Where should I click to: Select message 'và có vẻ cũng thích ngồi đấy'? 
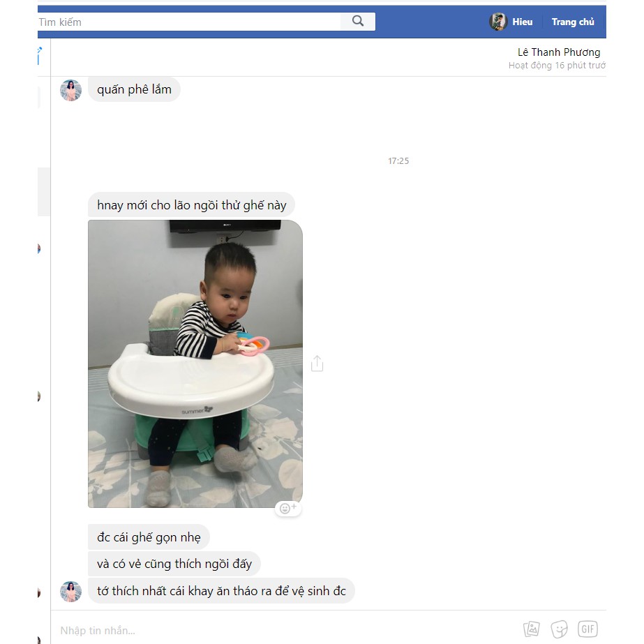pyautogui.click(x=174, y=564)
